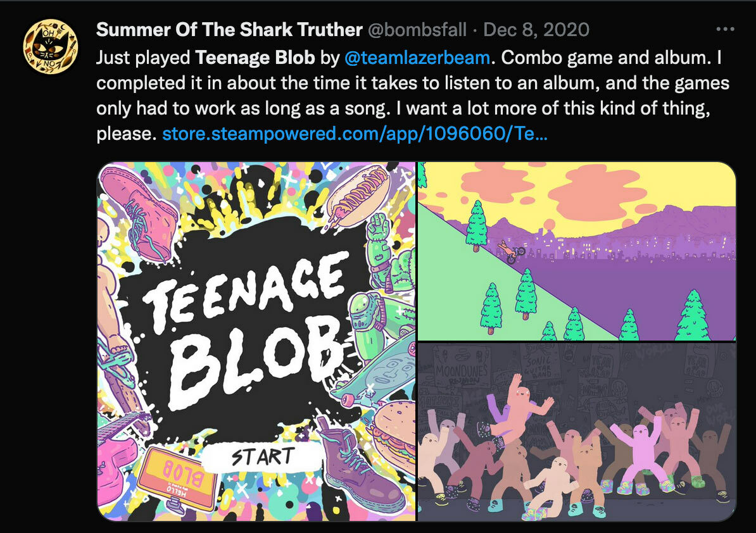Image resolution: width=756 pixels, height=533 pixels.
Task: View the purple mountain sunset screenshot
Action: click(577, 251)
